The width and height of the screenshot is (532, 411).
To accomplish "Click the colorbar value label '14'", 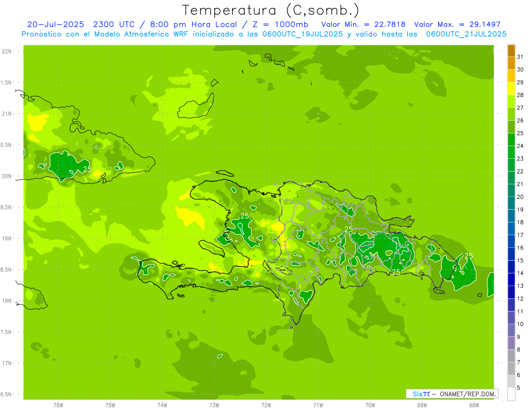I will point(520,273).
